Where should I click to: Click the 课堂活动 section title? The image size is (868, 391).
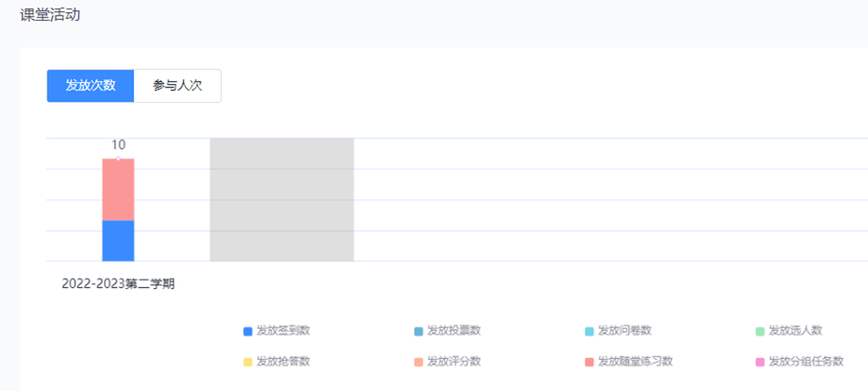click(50, 15)
